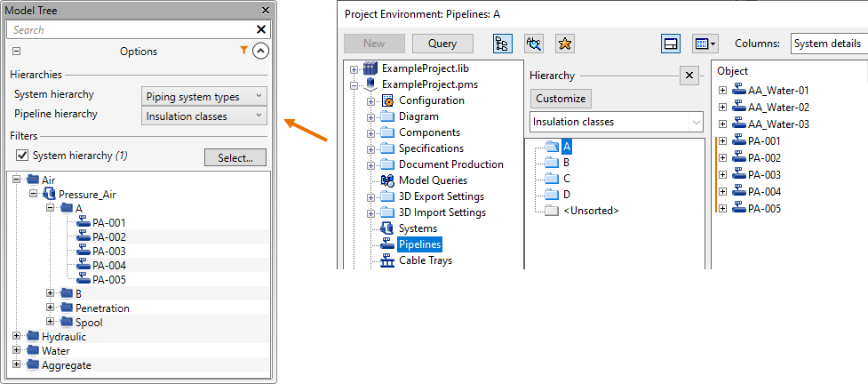Open the Columns System details dropdown
868x384 pixels.
pos(828,44)
